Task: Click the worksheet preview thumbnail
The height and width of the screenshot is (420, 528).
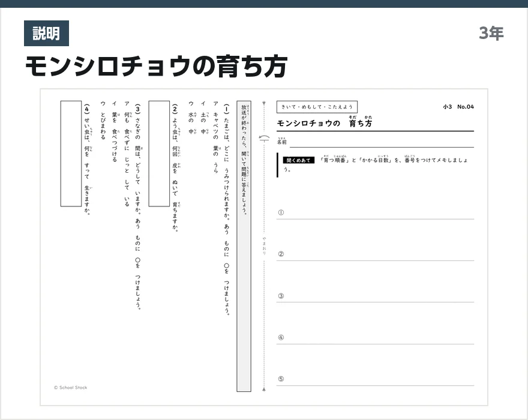Action: tap(264, 247)
